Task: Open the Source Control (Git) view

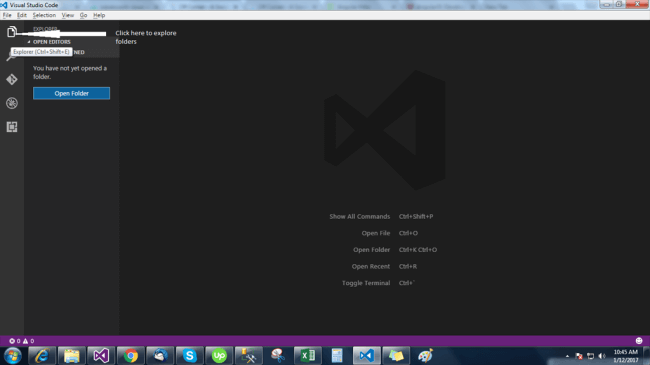Action: (x=12, y=79)
